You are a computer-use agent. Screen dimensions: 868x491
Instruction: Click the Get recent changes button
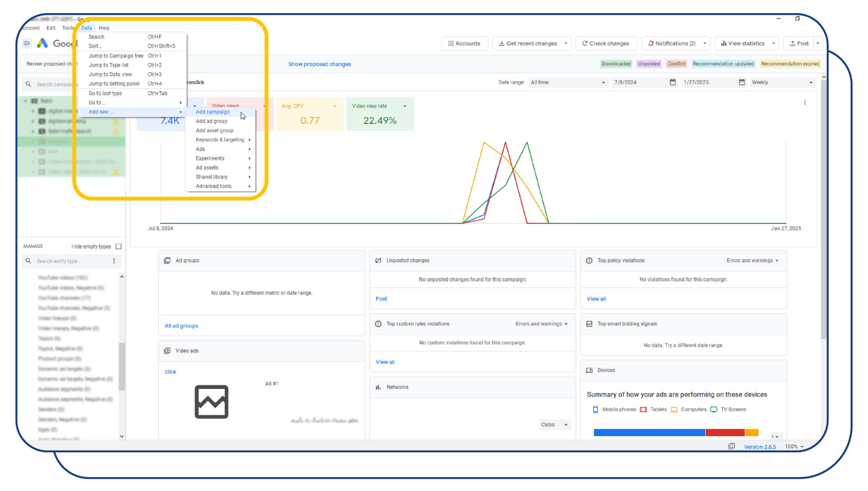point(528,43)
